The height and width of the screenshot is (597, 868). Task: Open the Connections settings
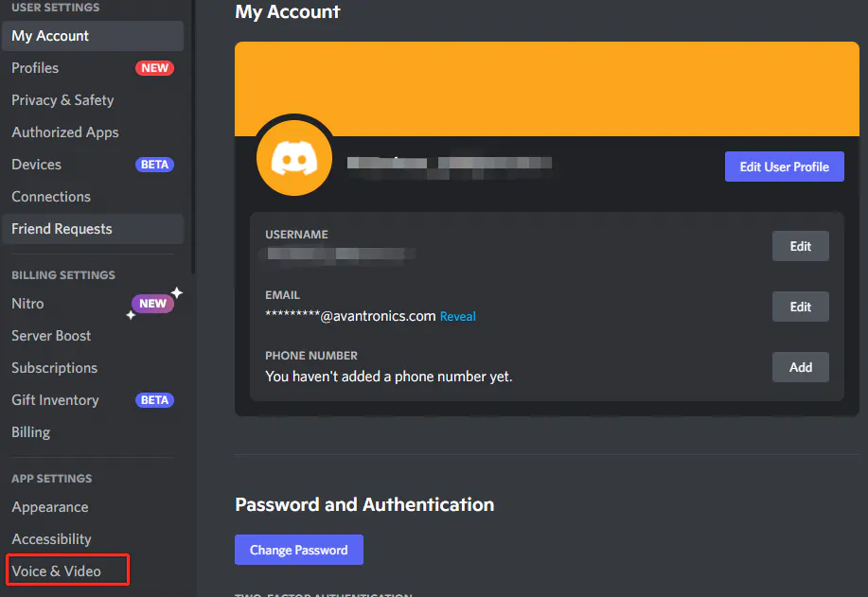tap(50, 196)
